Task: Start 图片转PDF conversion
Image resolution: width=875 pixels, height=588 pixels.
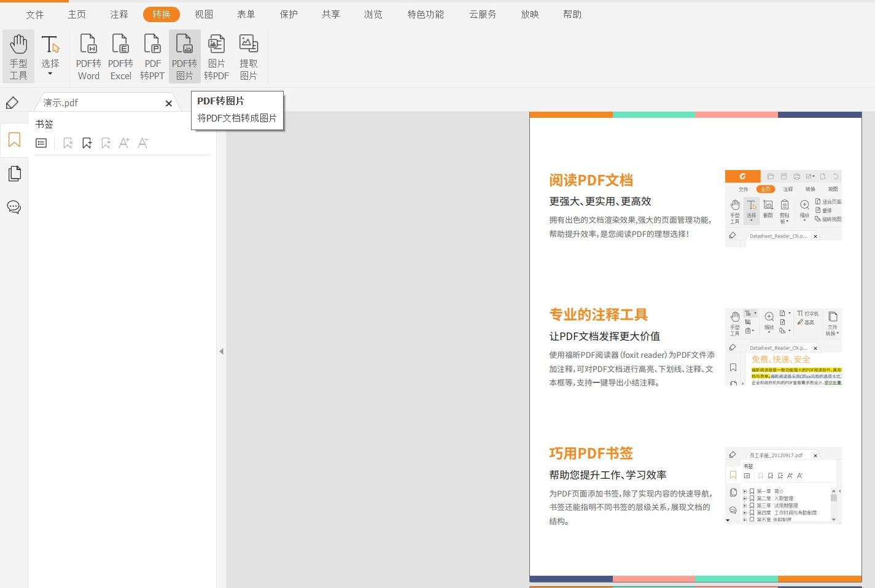Action: click(x=216, y=55)
